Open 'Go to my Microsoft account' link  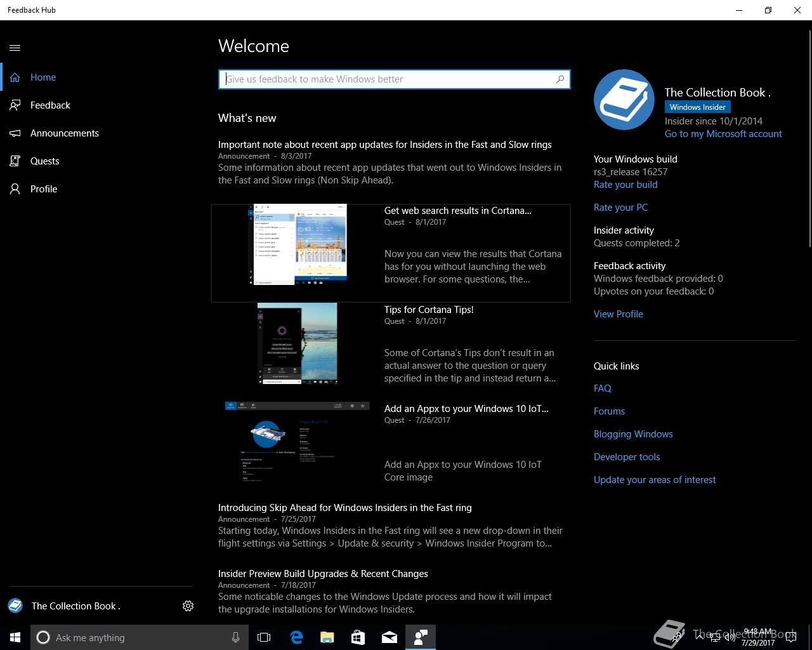point(723,134)
